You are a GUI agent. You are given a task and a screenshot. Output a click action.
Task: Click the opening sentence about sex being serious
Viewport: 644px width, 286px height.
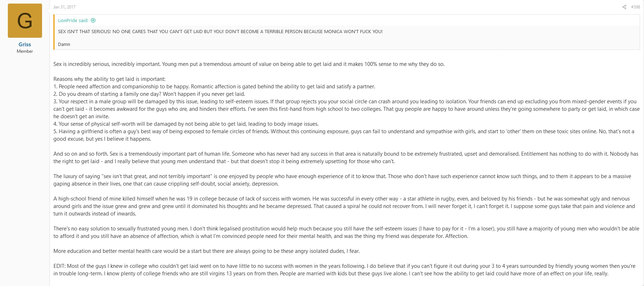click(249, 64)
